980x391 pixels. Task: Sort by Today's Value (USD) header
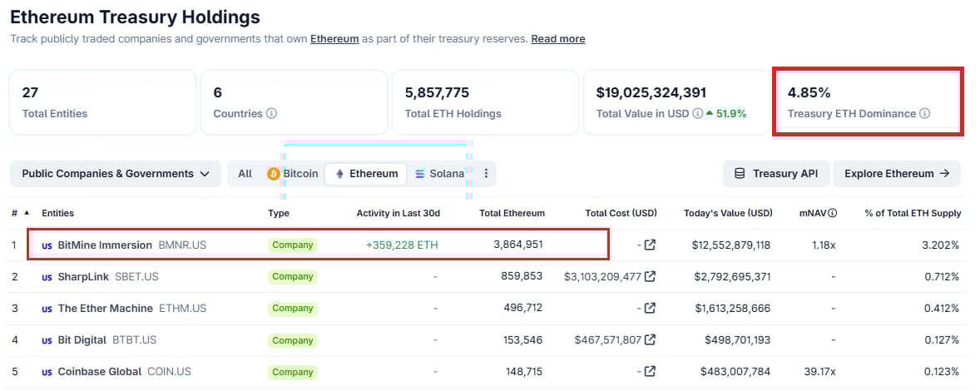tap(728, 213)
